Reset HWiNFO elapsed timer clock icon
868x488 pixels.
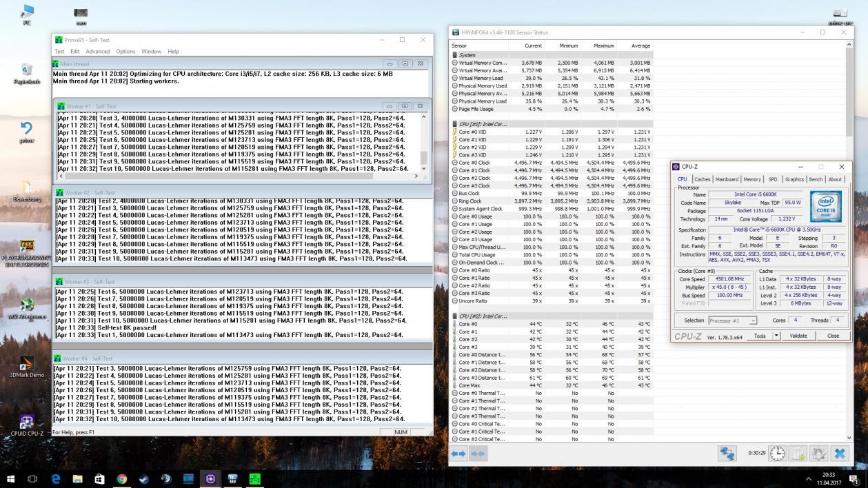point(777,453)
